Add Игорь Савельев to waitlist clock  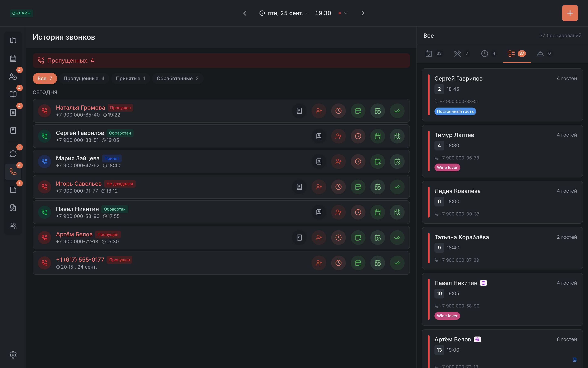[339, 187]
